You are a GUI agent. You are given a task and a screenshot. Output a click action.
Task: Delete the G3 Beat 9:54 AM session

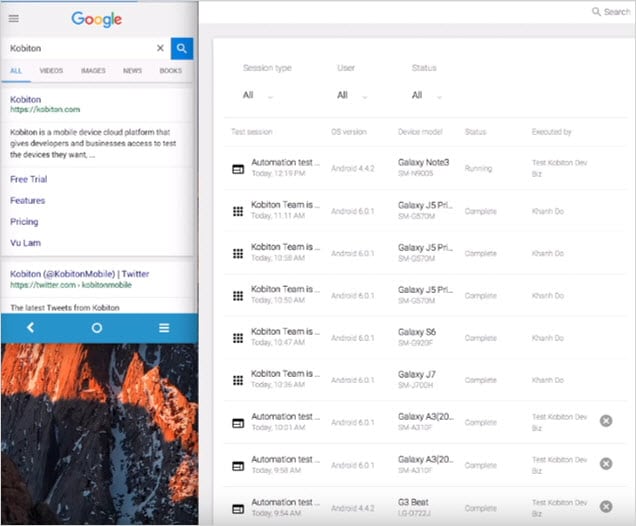[606, 505]
